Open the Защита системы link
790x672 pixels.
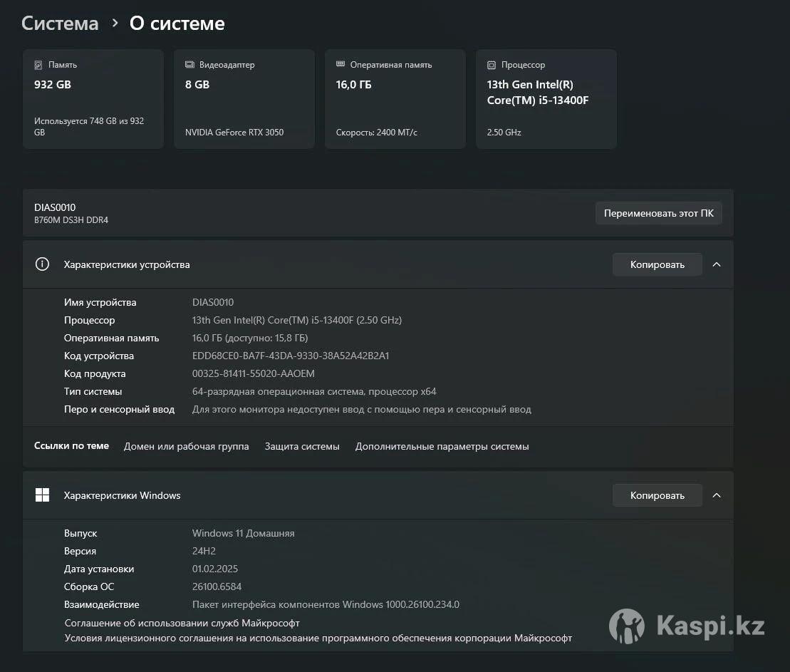[x=302, y=447]
